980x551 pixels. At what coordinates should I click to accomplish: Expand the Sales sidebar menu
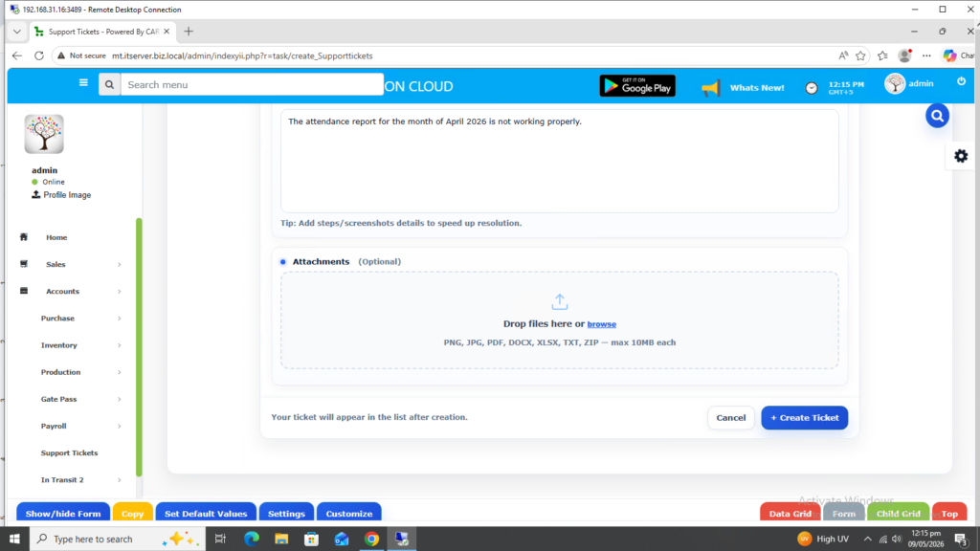70,264
